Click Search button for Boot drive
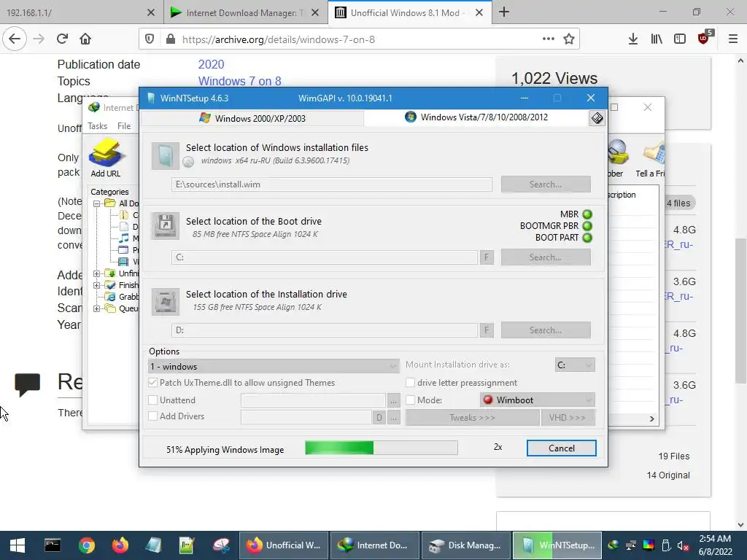Viewport: 747px width, 560px height. click(546, 257)
